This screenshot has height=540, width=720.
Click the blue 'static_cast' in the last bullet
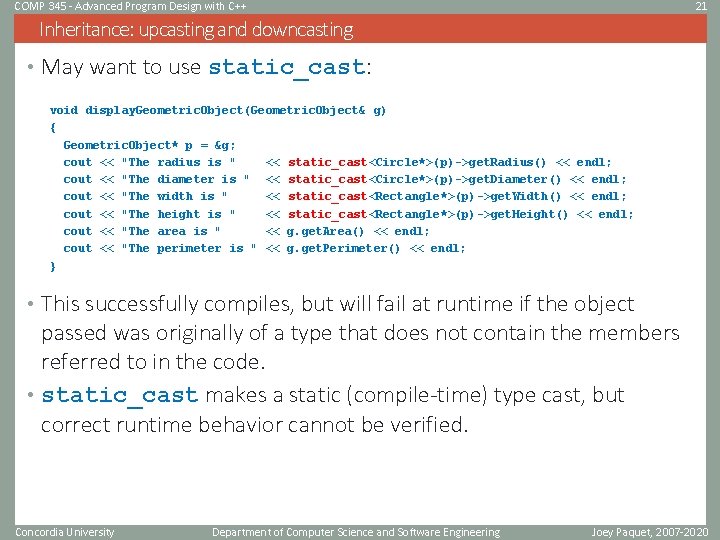pyautogui.click(x=120, y=395)
